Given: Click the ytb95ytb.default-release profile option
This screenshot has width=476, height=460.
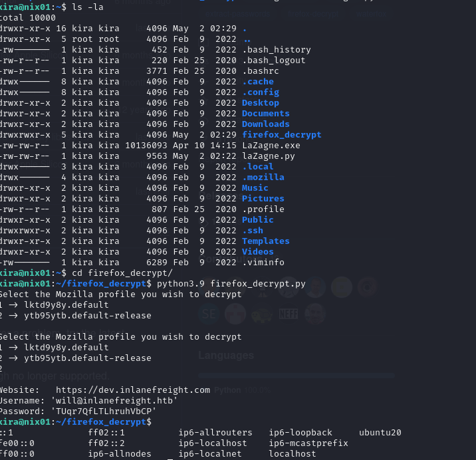Looking at the screenshot, I should tap(88, 358).
